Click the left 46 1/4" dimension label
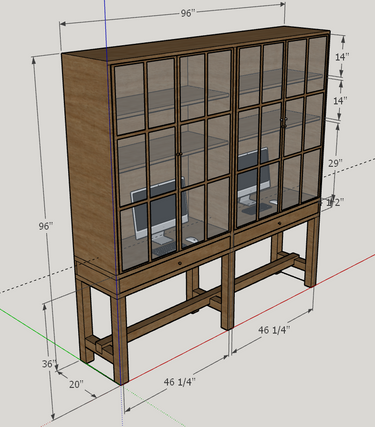 pyautogui.click(x=179, y=382)
